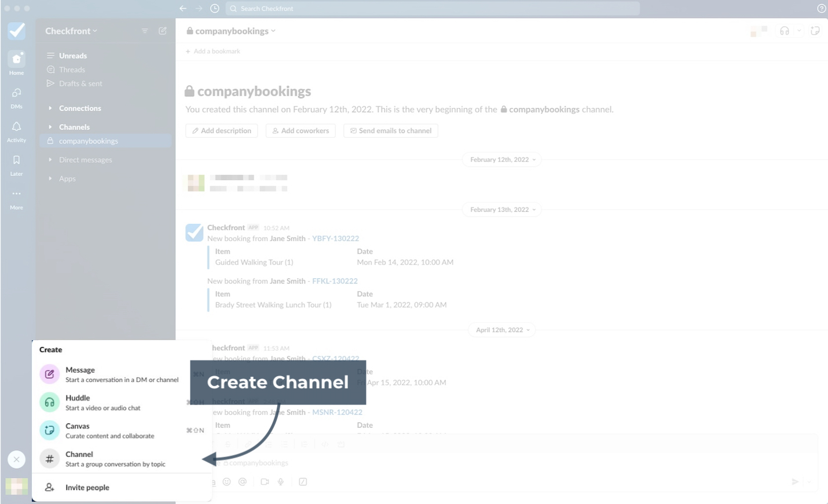Click the mention @ icon in the composer
The width and height of the screenshot is (828, 504).
coord(243,481)
